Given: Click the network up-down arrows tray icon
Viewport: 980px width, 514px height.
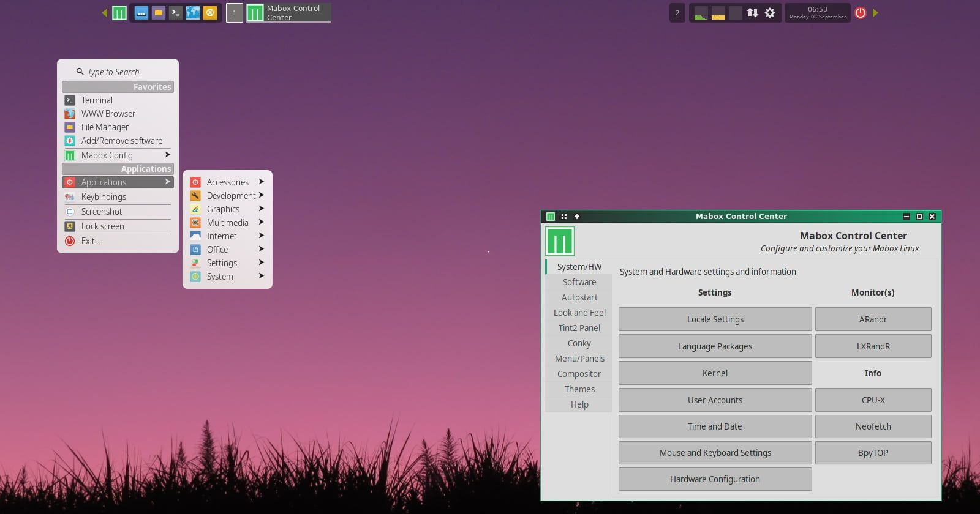Looking at the screenshot, I should click(x=753, y=13).
